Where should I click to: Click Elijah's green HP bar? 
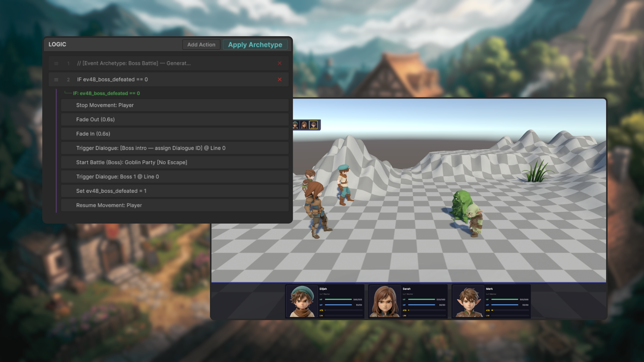338,299
